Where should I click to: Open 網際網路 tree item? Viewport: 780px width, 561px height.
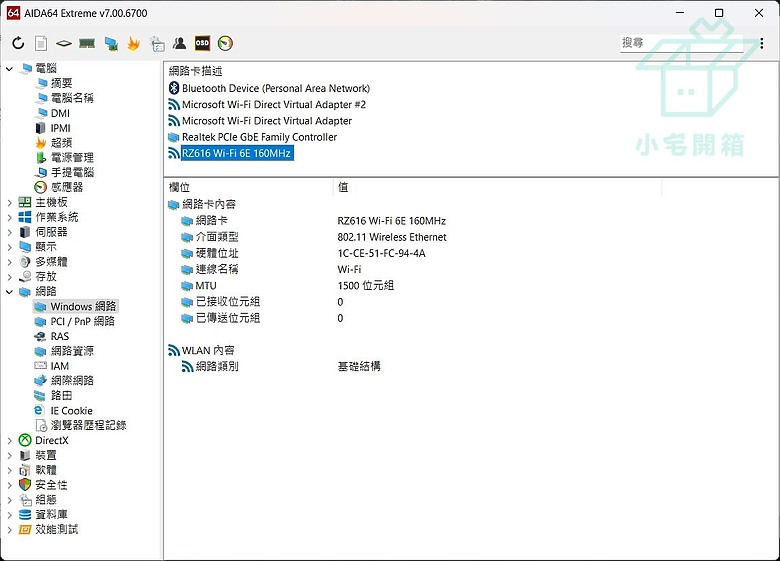pos(72,381)
